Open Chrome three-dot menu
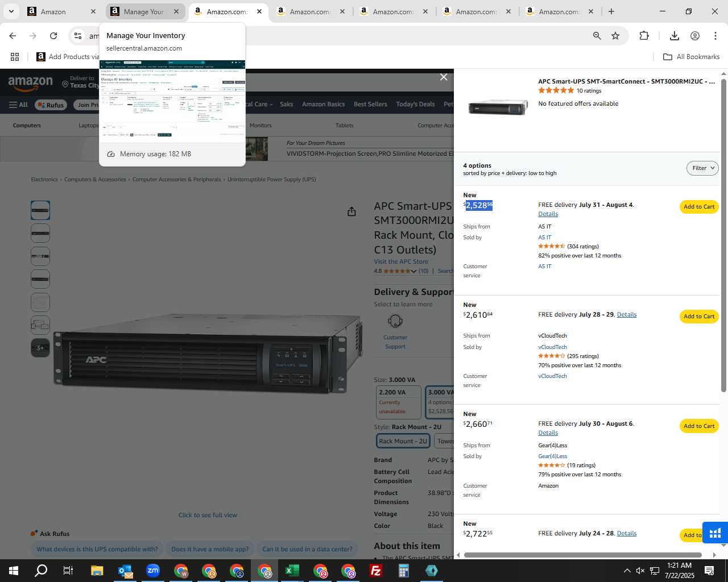The height and width of the screenshot is (582, 728). coord(715,36)
